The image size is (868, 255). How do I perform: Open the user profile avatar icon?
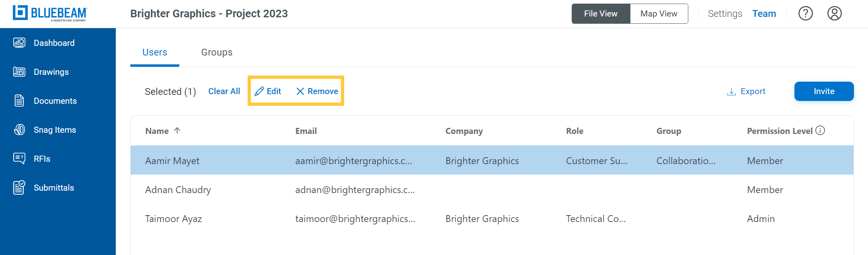(834, 14)
